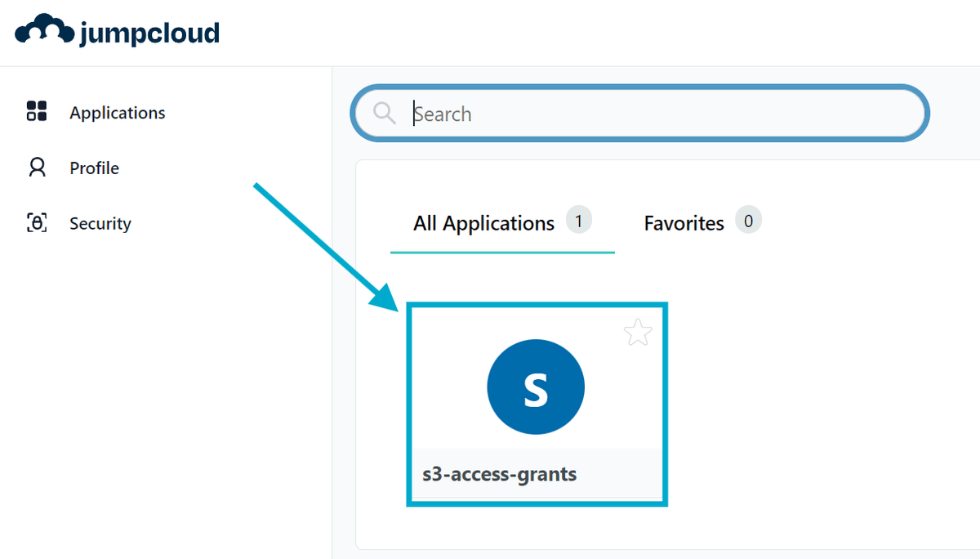Viewport: 980px width, 559px height.
Task: Go to Security settings from sidebar
Action: tap(98, 222)
